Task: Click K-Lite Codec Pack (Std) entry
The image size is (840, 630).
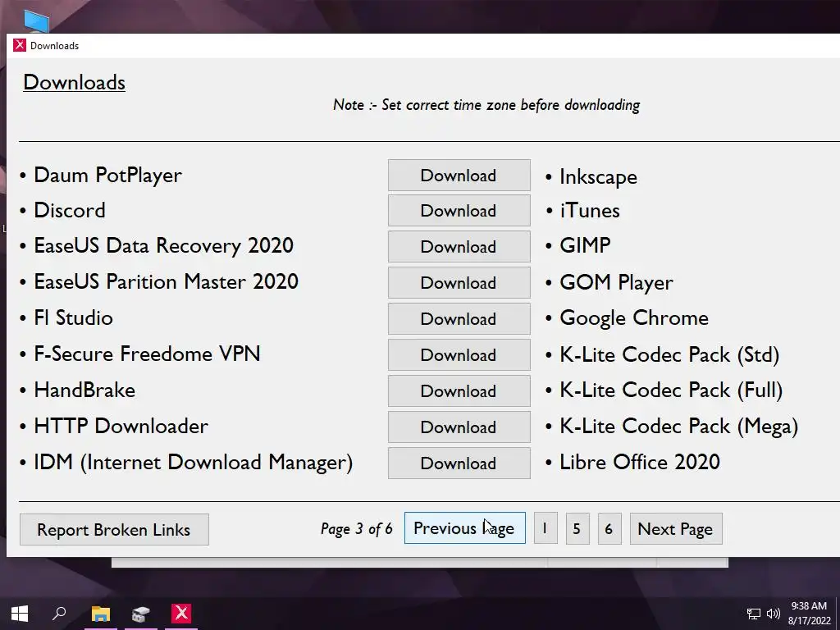Action: 669,354
